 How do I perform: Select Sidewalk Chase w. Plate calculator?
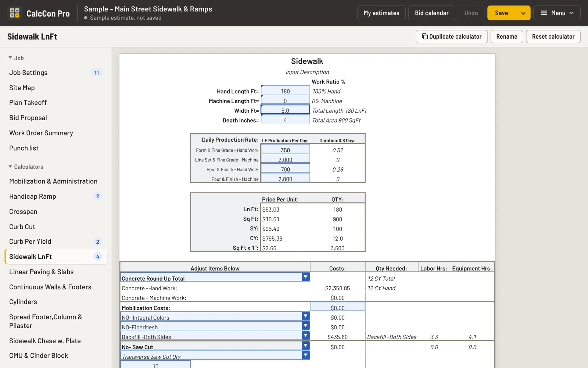tap(56, 341)
